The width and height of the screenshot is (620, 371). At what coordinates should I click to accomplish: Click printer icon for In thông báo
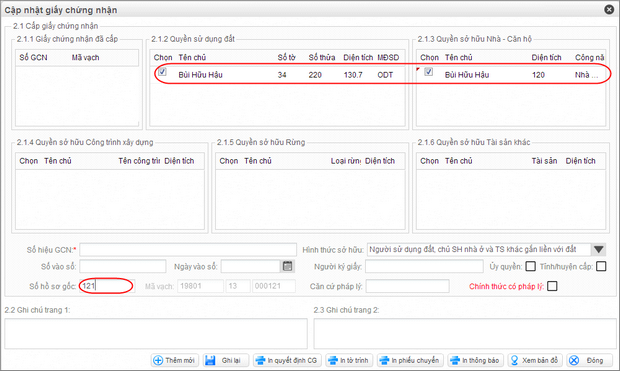pos(455,360)
